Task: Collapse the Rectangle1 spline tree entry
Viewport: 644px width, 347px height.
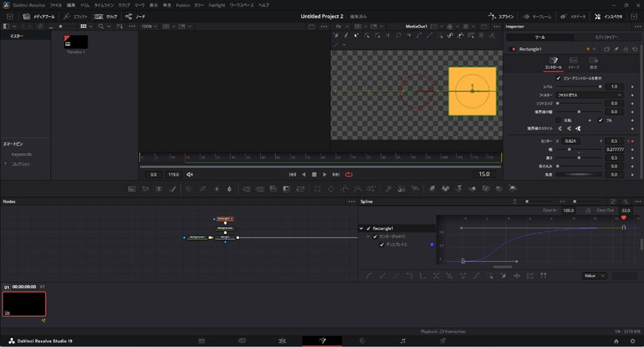Action: click(361, 228)
